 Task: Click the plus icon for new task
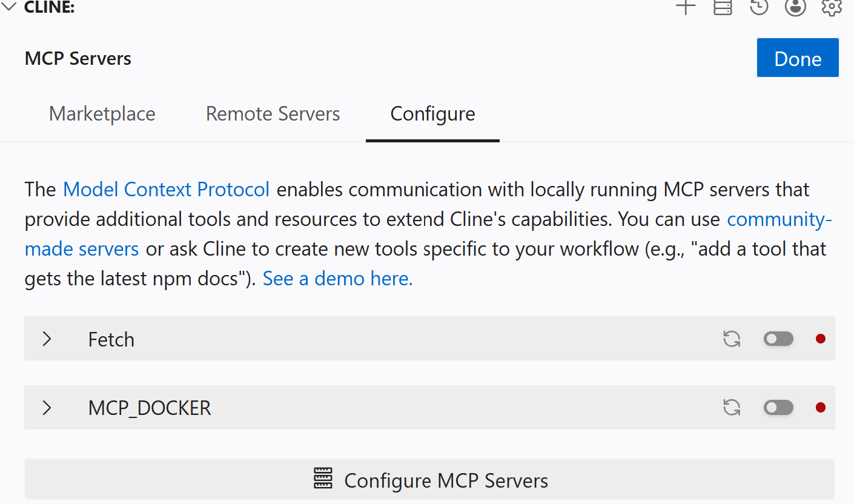click(x=686, y=7)
